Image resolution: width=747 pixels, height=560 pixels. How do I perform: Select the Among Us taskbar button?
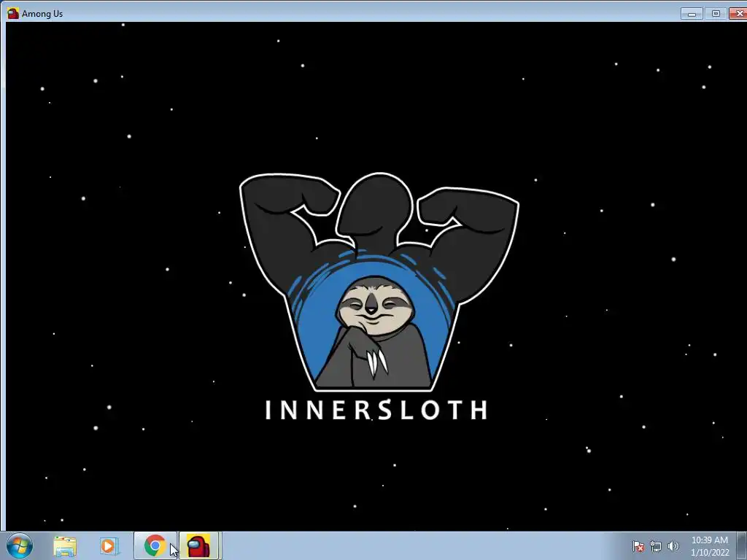pyautogui.click(x=198, y=545)
